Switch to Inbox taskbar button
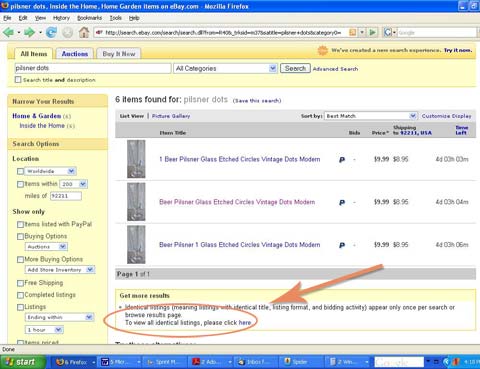480x369 pixels. (x=256, y=362)
